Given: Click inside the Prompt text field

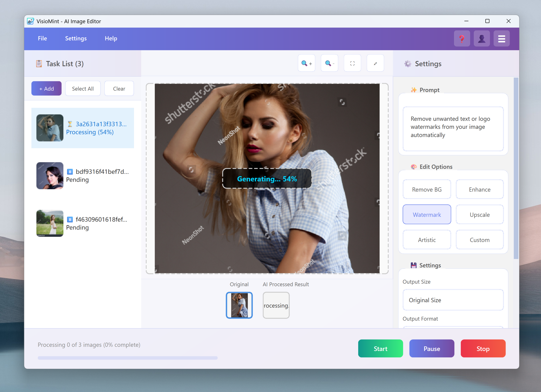Looking at the screenshot, I should pyautogui.click(x=453, y=129).
